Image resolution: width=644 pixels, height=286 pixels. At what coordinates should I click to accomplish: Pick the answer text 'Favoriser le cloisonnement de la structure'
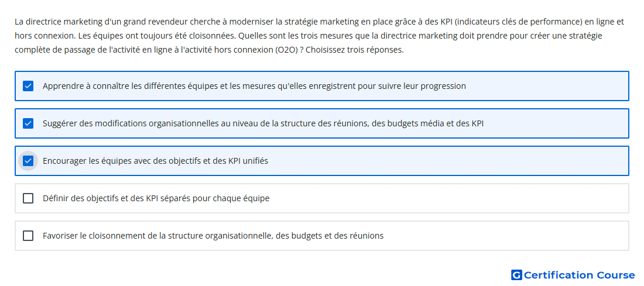[213, 236]
